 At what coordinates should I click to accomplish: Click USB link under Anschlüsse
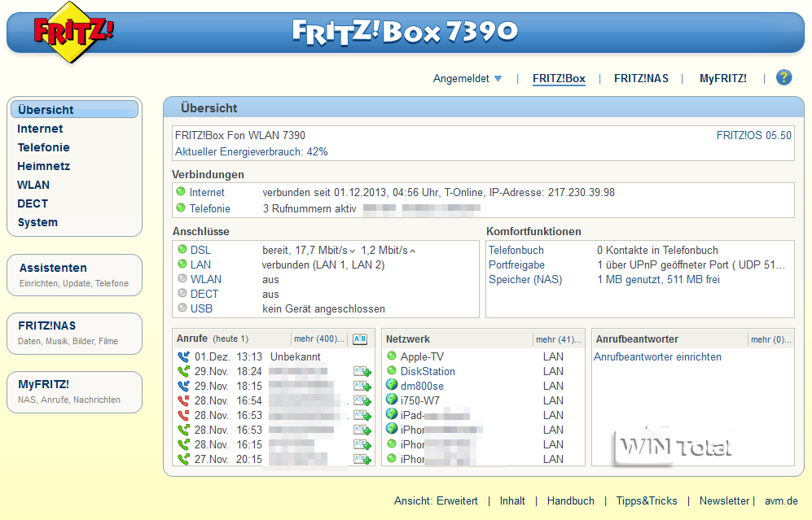point(201,309)
